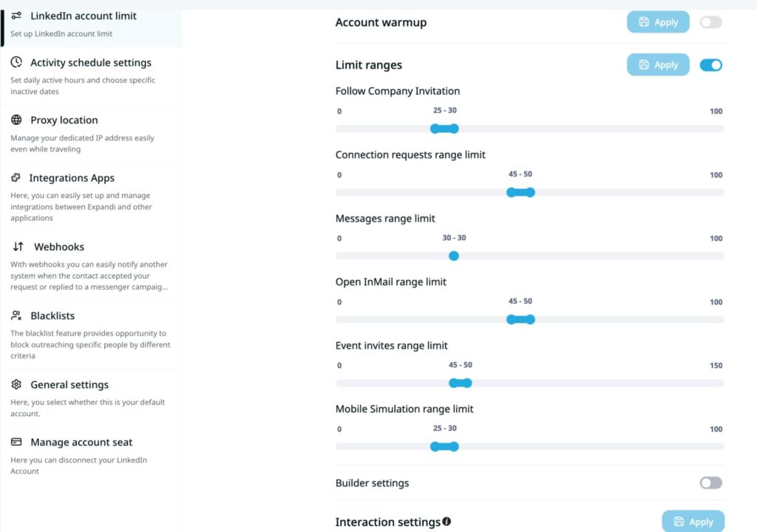
Task: Click the Blacklists user-block icon
Action: 16,316
